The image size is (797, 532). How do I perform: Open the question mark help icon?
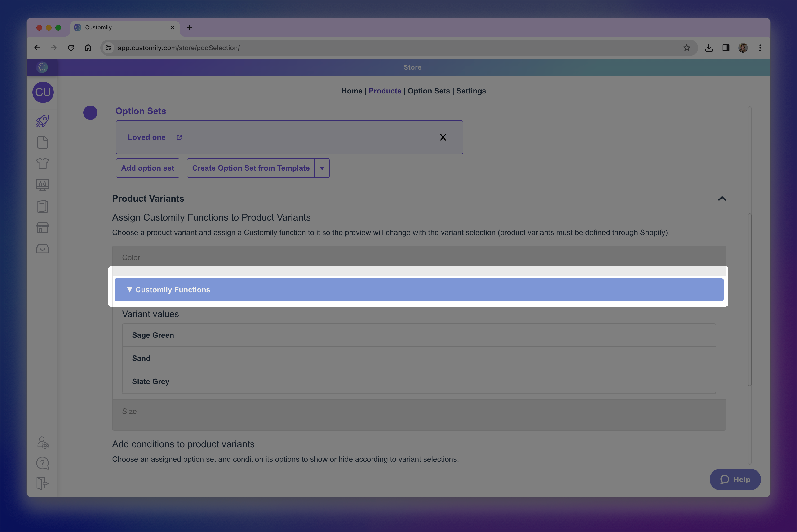click(42, 463)
